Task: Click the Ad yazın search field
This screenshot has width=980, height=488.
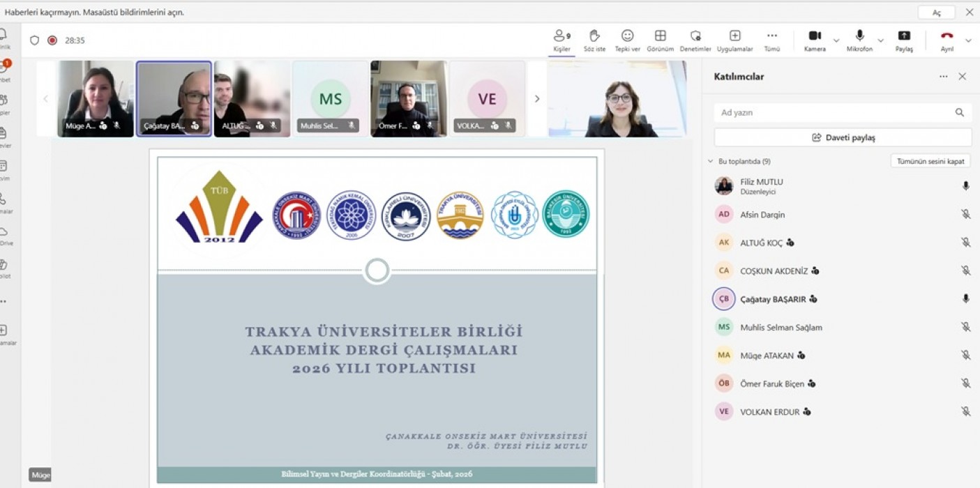Action: 834,112
